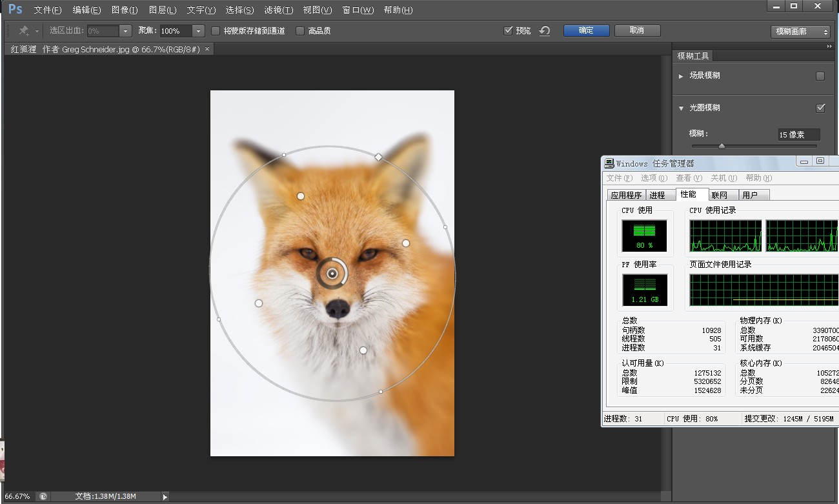This screenshot has height=504, width=839.
Task: Open the status bar document info arrow
Action: coord(165,496)
